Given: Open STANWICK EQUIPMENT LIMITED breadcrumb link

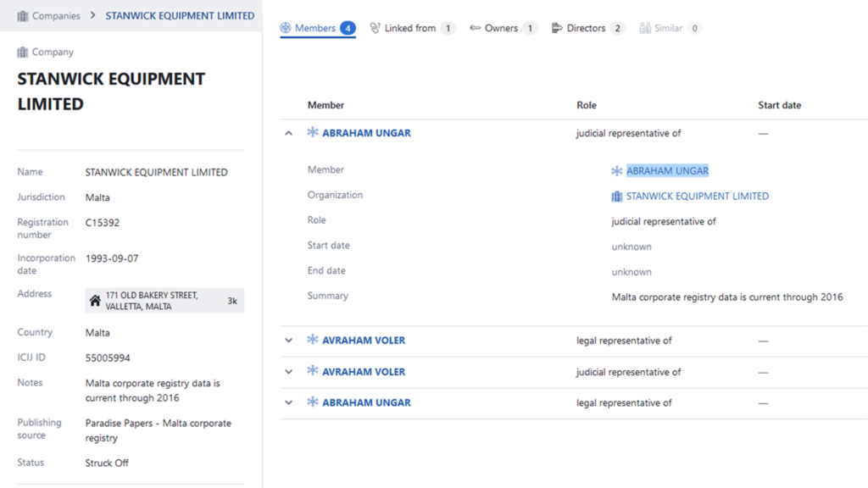Looking at the screenshot, I should point(180,16).
